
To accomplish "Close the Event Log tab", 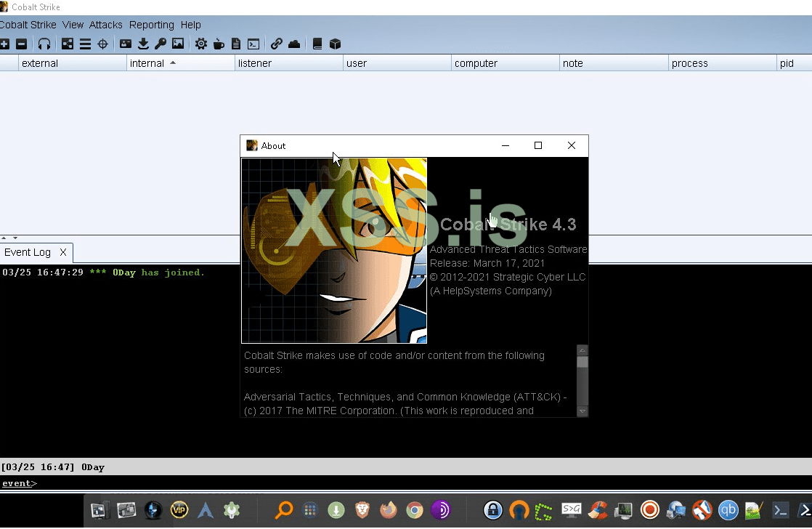I will tap(63, 252).
